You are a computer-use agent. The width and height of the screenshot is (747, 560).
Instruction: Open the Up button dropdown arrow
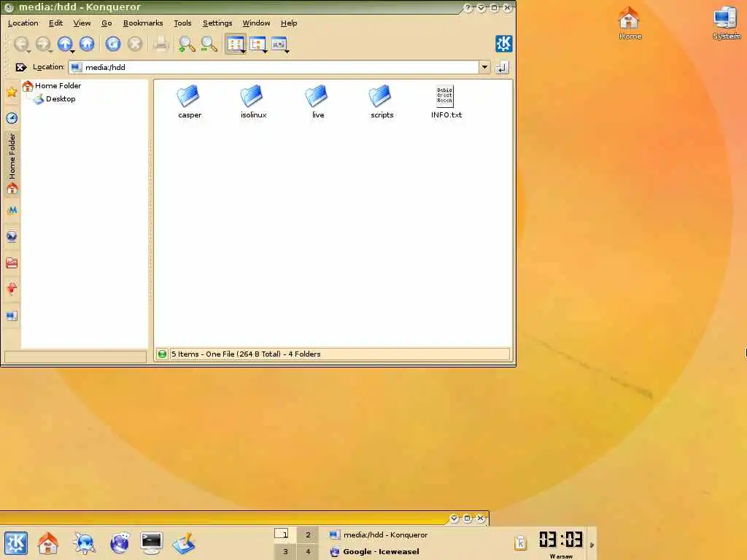[72, 51]
